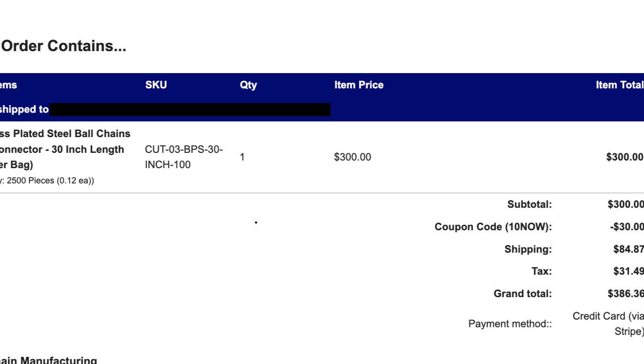Click the "Order Contains..." heading
Viewport: 644px width, 364px height.
(64, 46)
